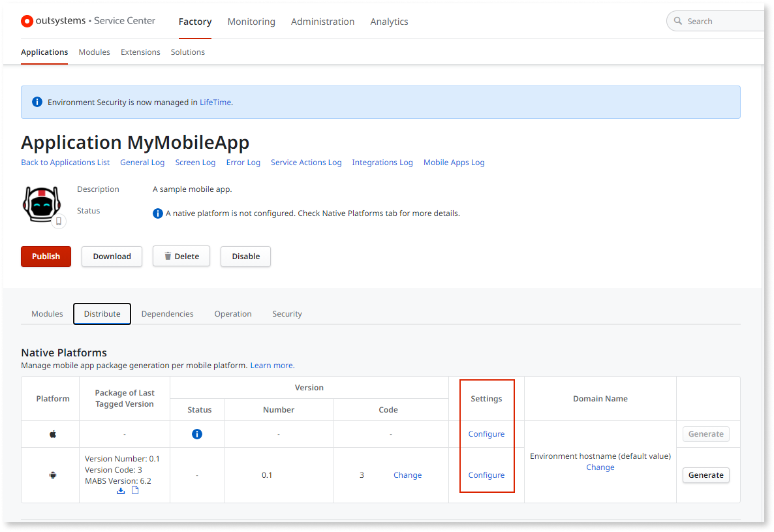
Task: Click the search magnifier icon
Action: coord(678,20)
